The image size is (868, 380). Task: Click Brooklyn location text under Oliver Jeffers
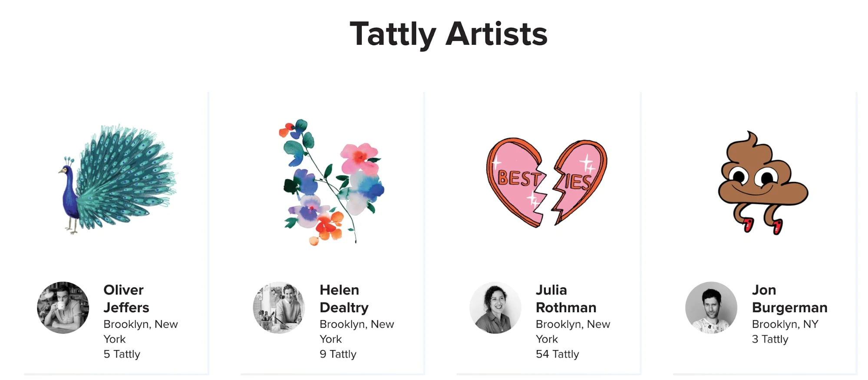tap(140, 331)
